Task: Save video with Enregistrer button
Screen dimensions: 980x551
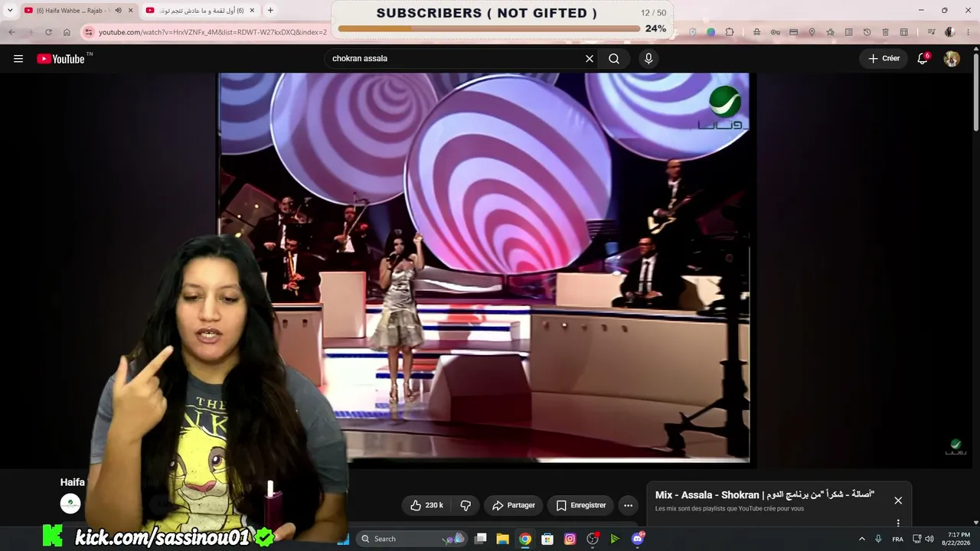Action: coord(581,505)
